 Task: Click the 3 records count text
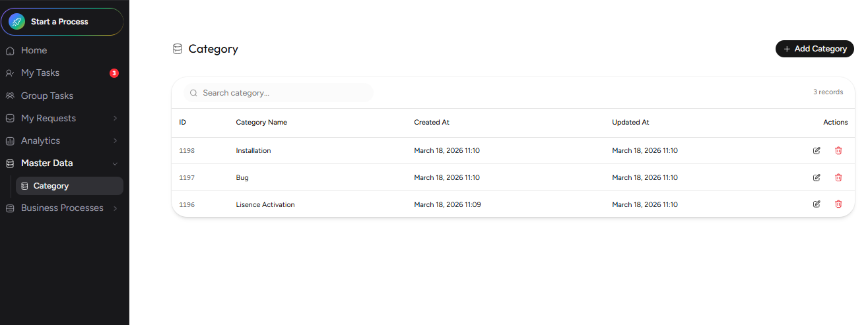[828, 92]
